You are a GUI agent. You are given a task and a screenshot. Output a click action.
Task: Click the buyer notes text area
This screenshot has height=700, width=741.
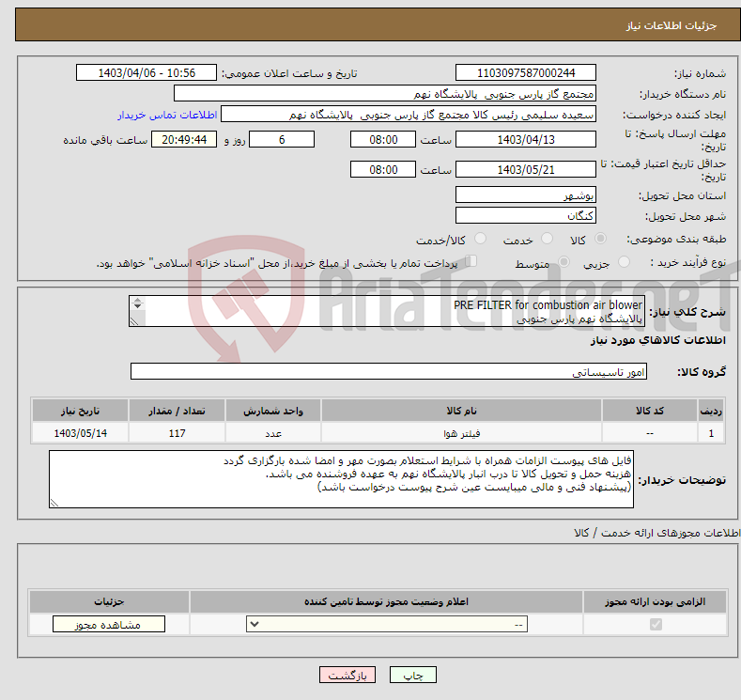pos(341,479)
